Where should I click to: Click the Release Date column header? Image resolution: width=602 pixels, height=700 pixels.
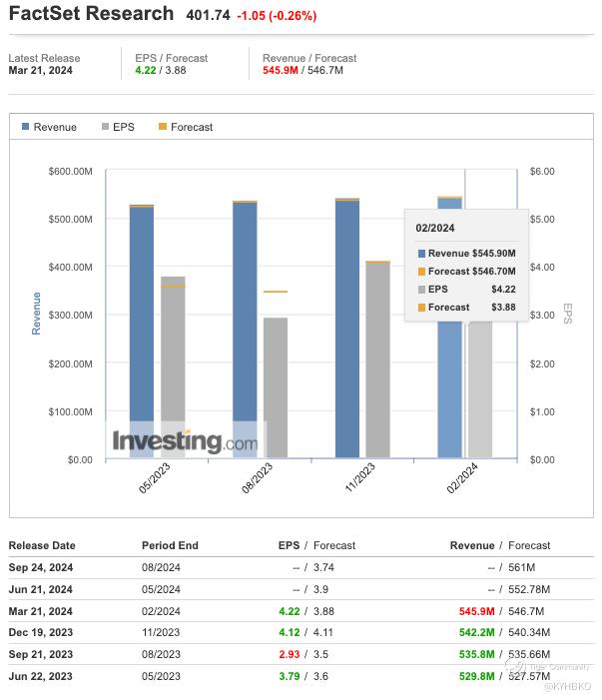coord(42,545)
